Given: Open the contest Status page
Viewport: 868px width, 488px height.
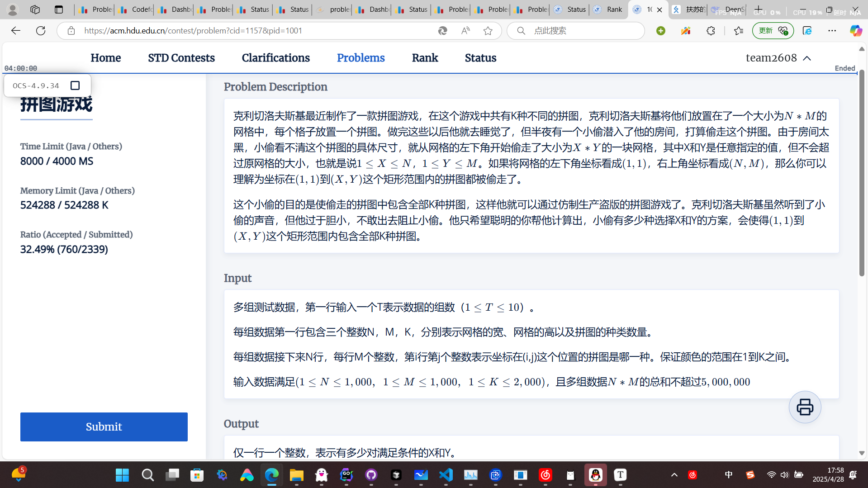Looking at the screenshot, I should (x=480, y=58).
